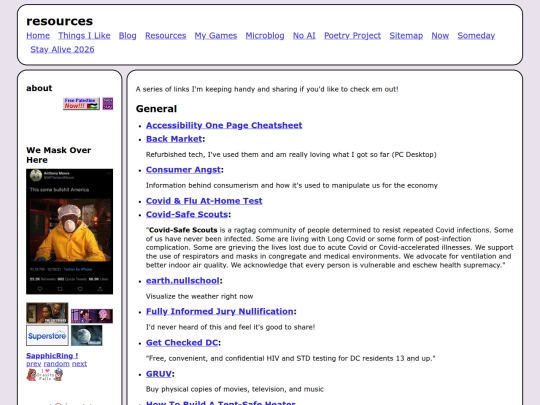The width and height of the screenshot is (540, 405).
Task: Open Fully Informed Jury Nullification link
Action: tap(220, 311)
